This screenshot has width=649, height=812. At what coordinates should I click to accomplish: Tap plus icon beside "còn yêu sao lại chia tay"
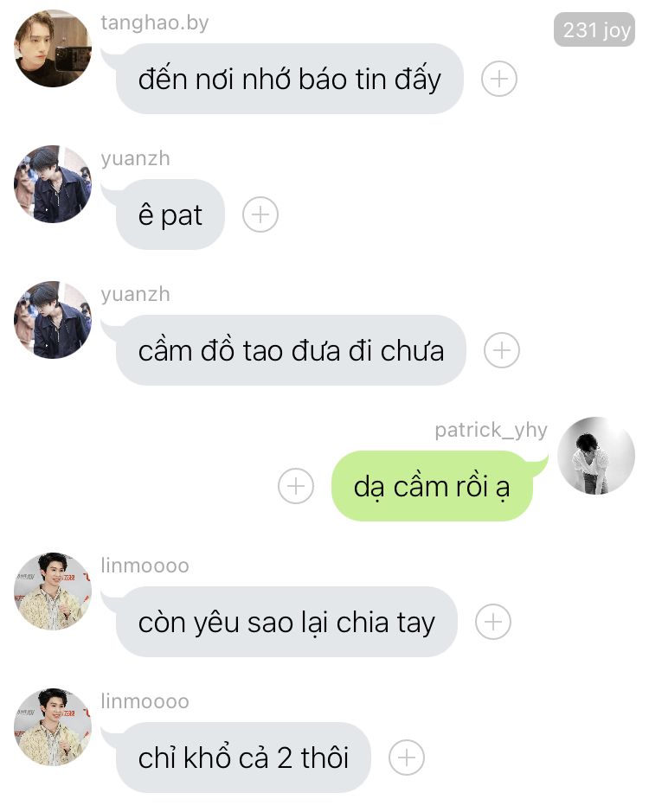click(493, 622)
